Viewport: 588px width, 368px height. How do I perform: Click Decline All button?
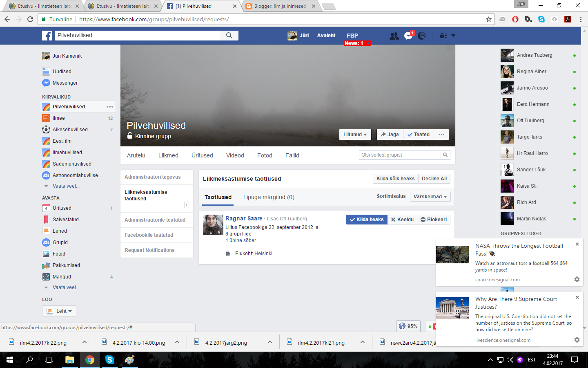point(434,179)
